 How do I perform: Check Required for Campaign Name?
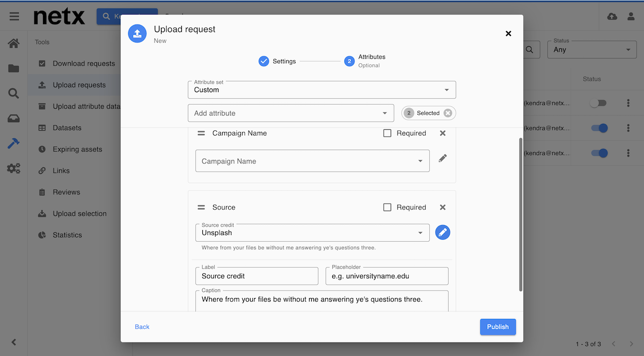(387, 133)
